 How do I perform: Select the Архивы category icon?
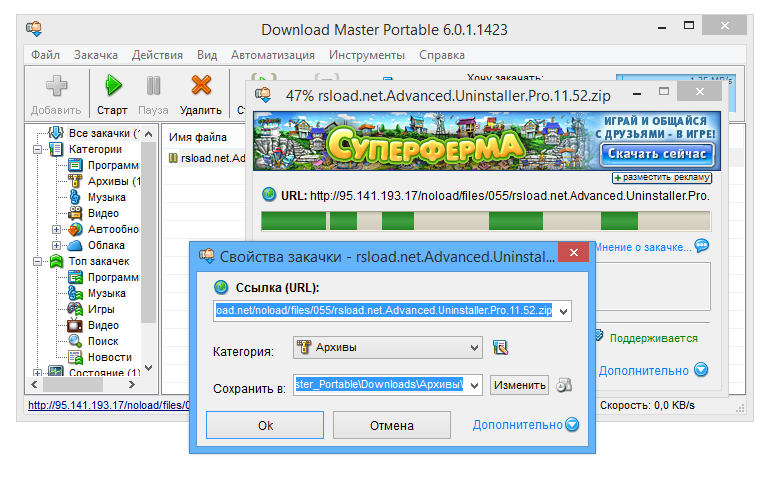pyautogui.click(x=75, y=181)
